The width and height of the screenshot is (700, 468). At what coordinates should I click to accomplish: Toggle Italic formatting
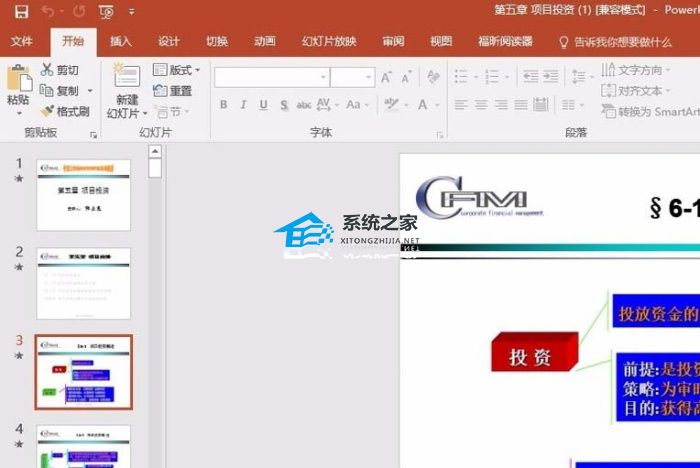point(243,105)
